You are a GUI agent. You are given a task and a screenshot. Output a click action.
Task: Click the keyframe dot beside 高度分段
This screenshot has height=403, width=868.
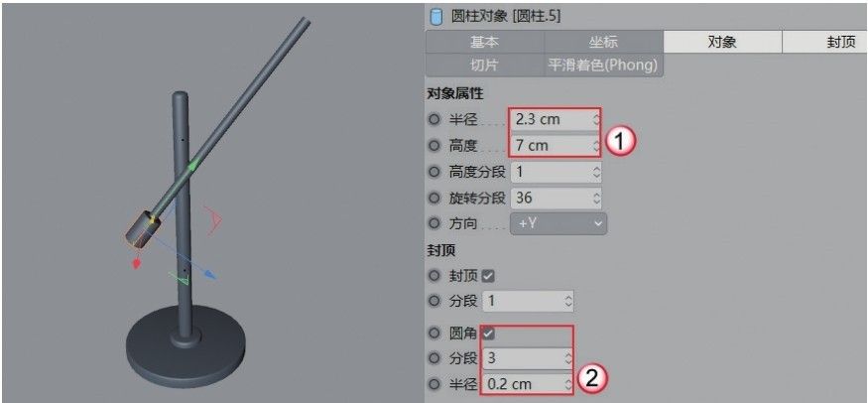click(x=434, y=172)
